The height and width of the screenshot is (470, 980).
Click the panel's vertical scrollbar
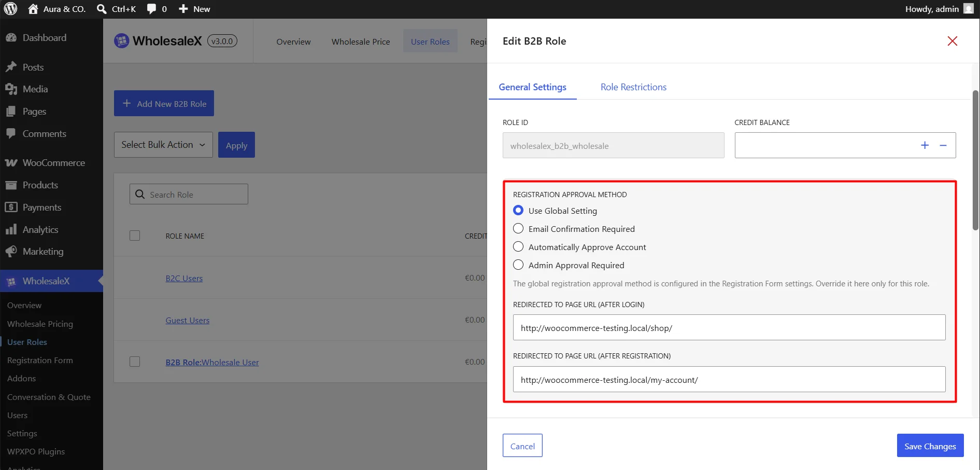point(975,160)
